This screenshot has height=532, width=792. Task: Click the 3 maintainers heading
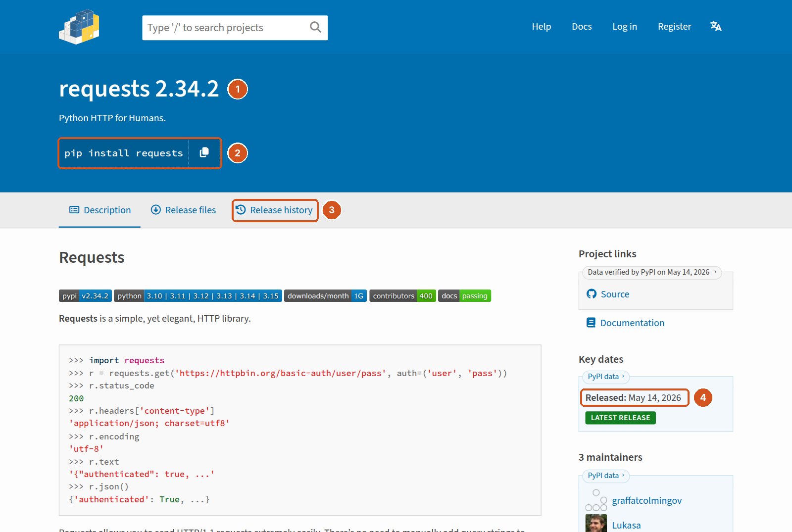click(610, 457)
